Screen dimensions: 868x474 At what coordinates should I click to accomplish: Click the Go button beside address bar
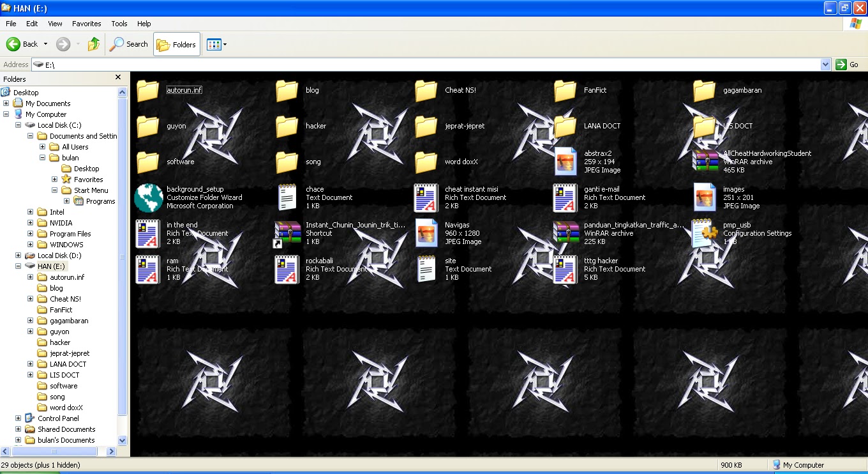click(848, 65)
